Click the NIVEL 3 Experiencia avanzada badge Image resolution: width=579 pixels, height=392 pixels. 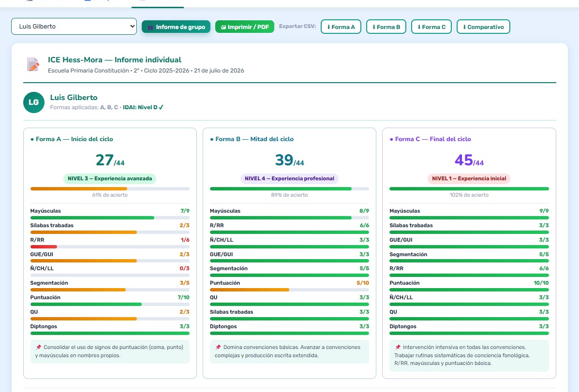click(110, 179)
